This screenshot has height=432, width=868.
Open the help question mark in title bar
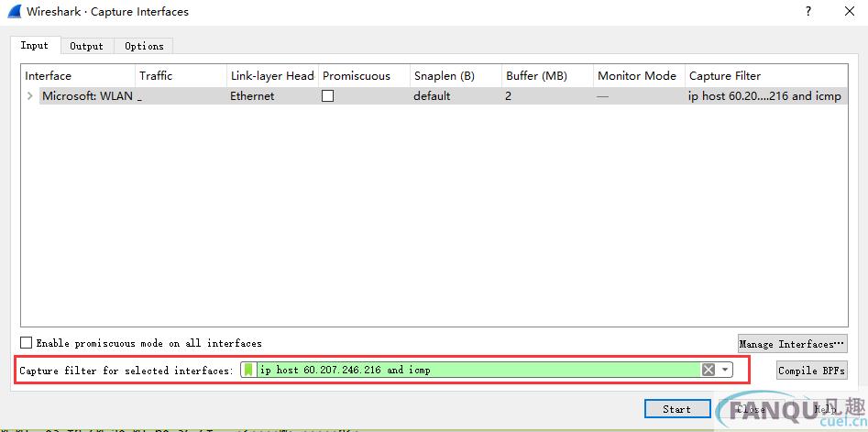tap(808, 11)
